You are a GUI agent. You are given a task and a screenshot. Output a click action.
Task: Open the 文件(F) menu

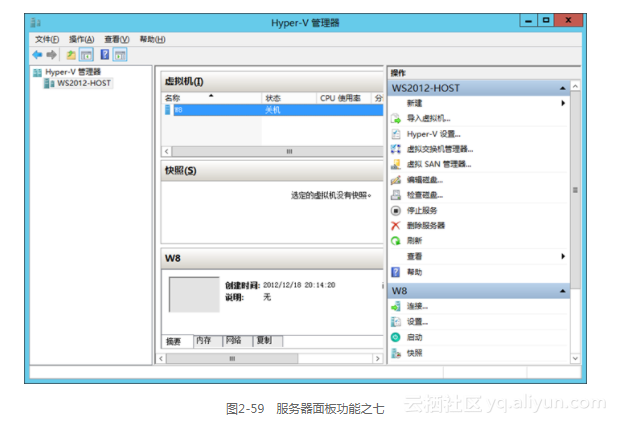tap(47, 39)
